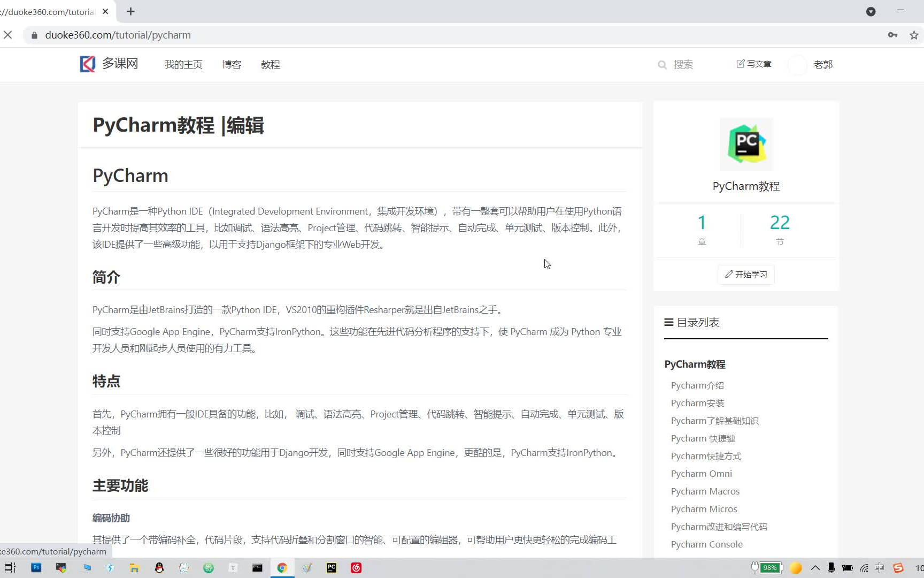Click the 特点 heading
Image resolution: width=924 pixels, height=578 pixels.
point(106,381)
